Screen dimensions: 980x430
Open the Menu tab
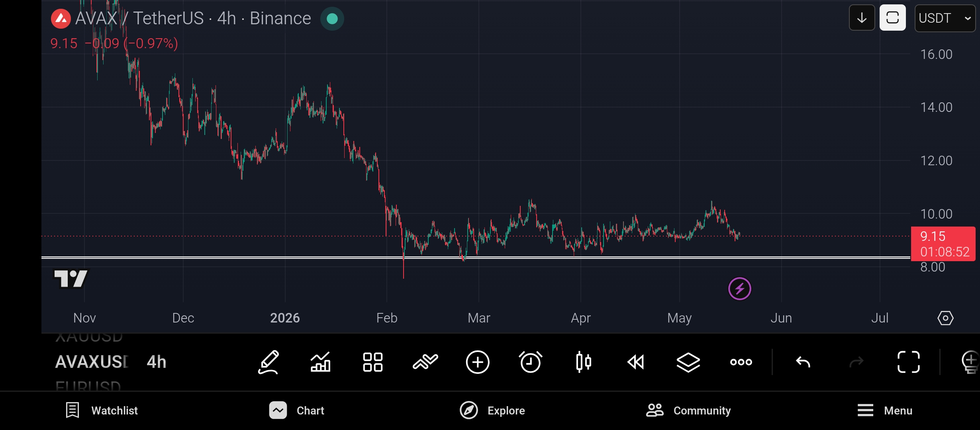point(885,410)
